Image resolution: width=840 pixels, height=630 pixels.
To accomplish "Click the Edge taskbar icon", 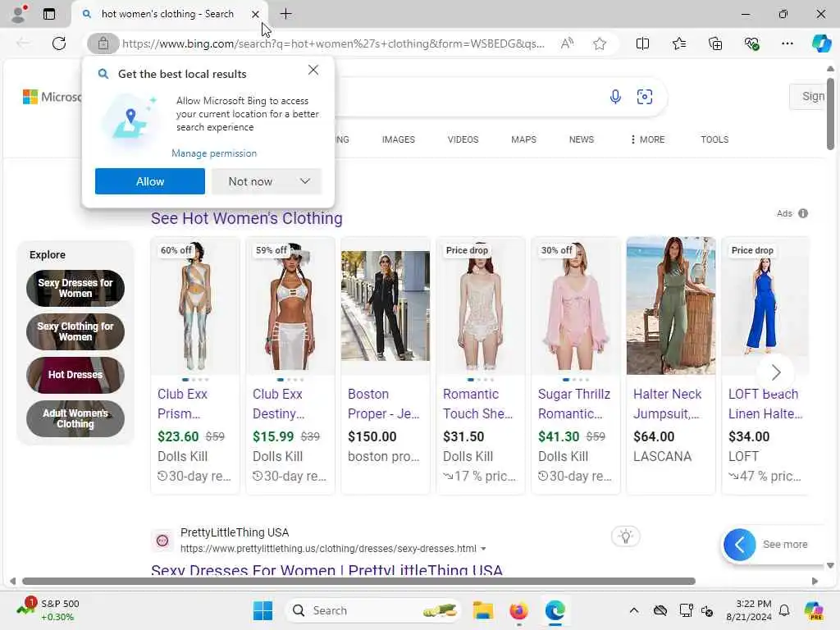I will (555, 610).
